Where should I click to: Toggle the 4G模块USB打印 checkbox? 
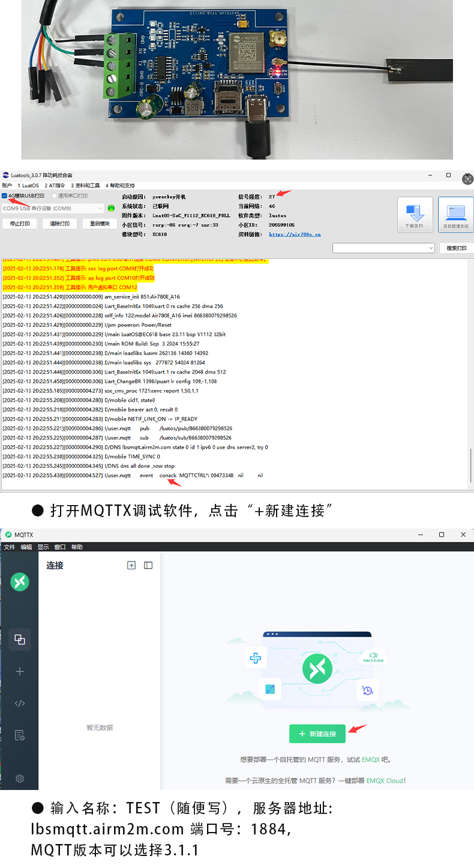[5, 196]
